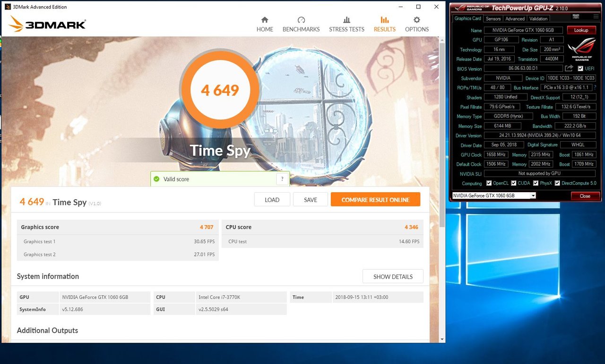The image size is (605, 364).
Task: Click GPU-Z screenshot camera icon
Action: [x=576, y=17]
